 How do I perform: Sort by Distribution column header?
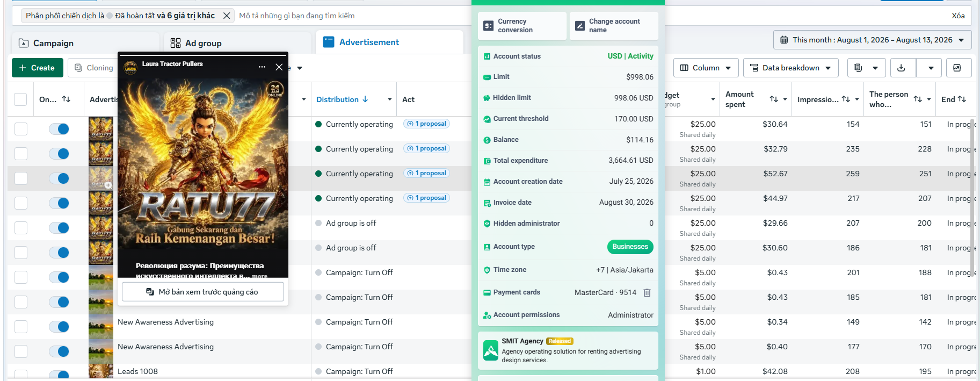point(342,99)
